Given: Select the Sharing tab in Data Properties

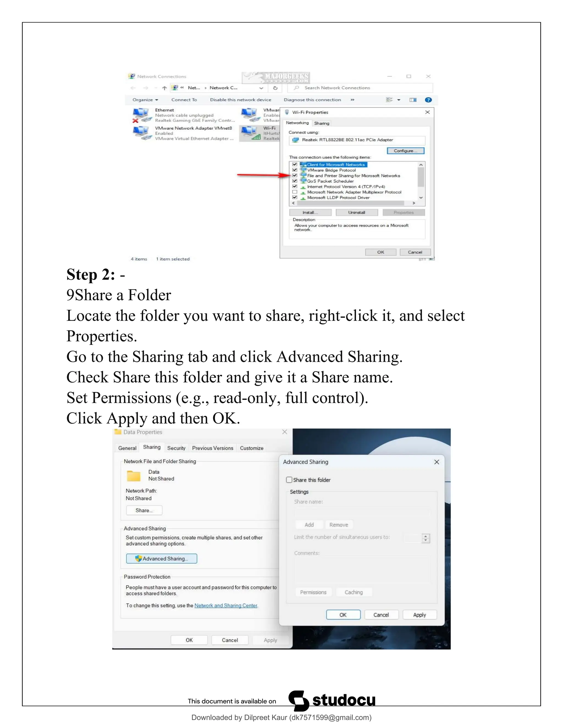Looking at the screenshot, I should click(x=152, y=447).
